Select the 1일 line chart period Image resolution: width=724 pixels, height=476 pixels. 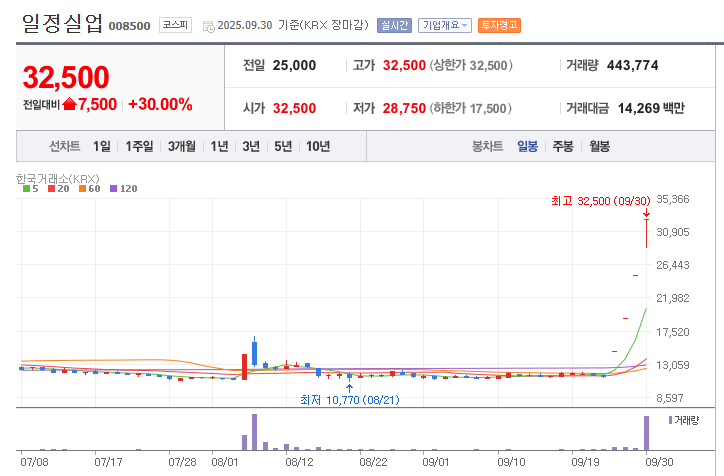coord(102,146)
